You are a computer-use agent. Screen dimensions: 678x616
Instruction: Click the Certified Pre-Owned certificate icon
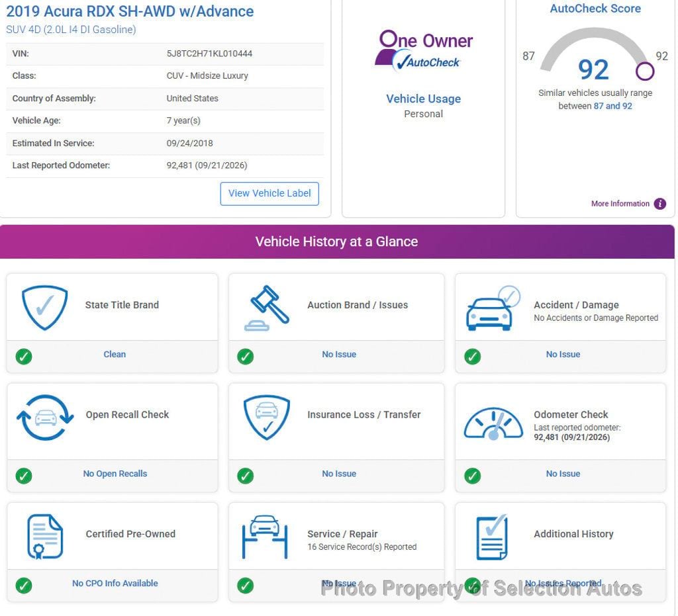pyautogui.click(x=45, y=537)
